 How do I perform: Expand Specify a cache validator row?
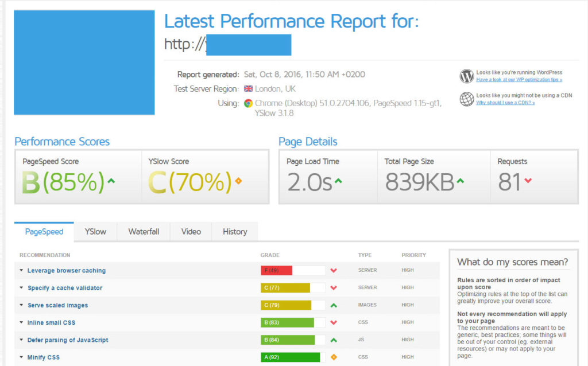point(64,288)
